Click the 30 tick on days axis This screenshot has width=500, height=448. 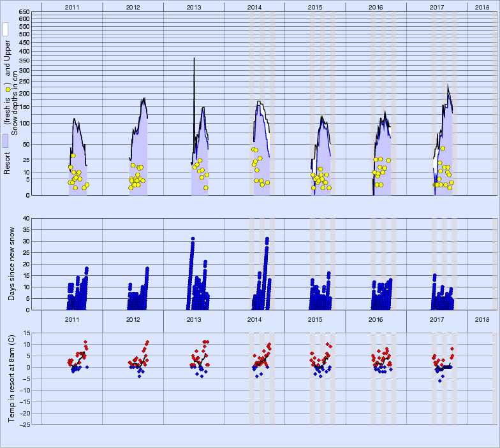[x=26, y=241]
